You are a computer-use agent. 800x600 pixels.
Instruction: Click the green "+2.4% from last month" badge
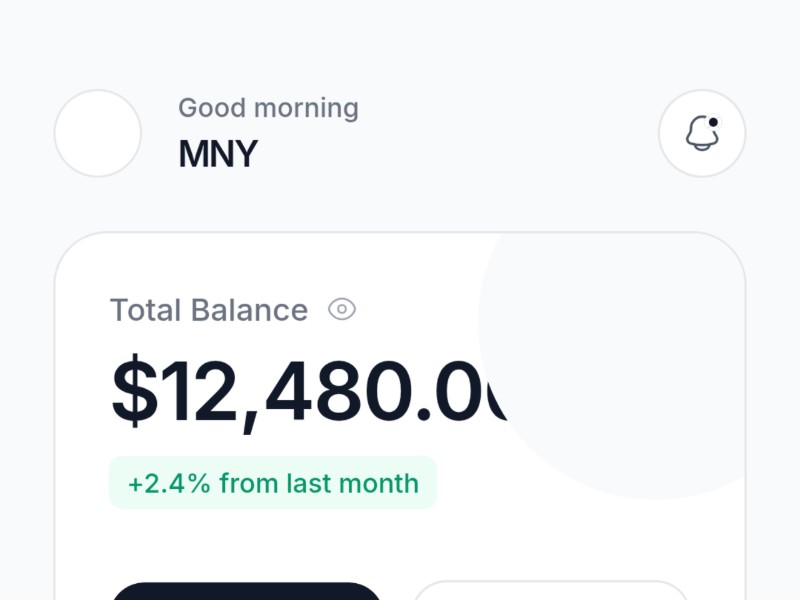273,483
